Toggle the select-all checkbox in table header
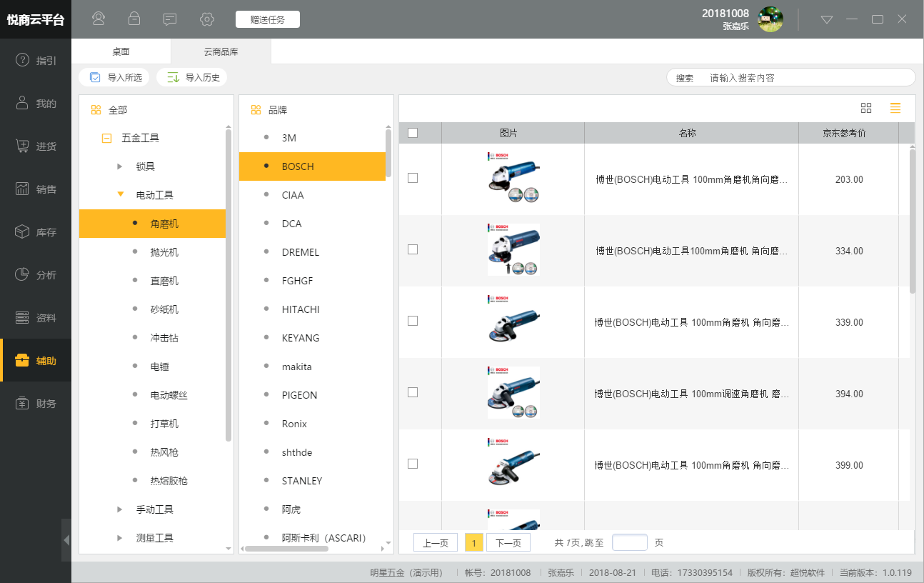The width and height of the screenshot is (924, 583). point(413,132)
